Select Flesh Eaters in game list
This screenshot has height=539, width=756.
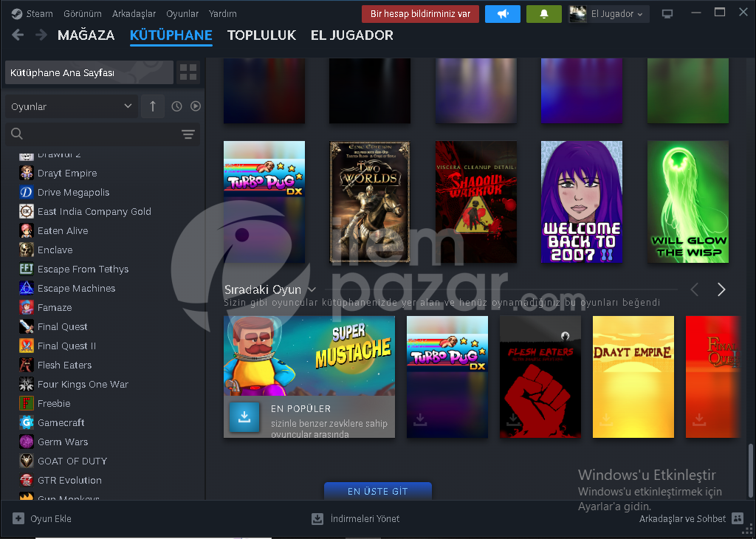(x=65, y=365)
